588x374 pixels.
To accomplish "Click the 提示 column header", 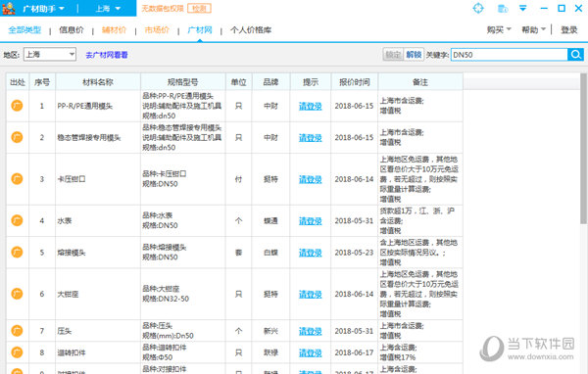I will tap(311, 82).
